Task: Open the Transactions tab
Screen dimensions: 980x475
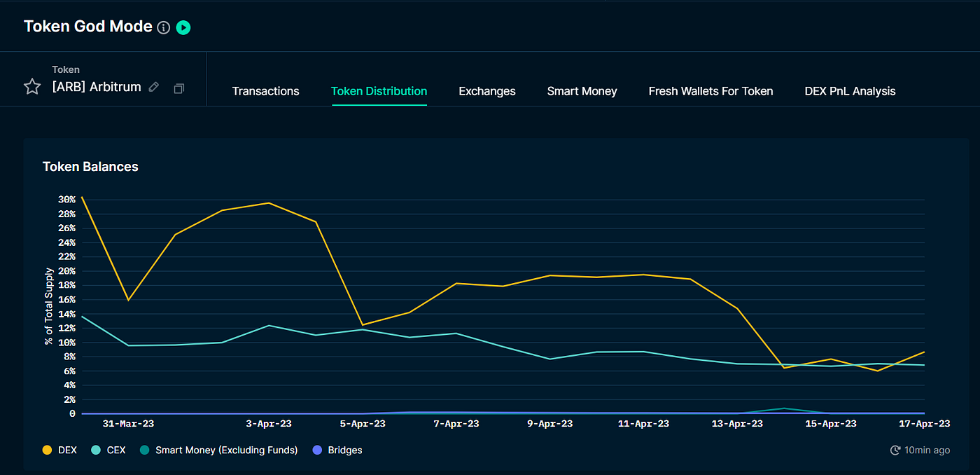Action: 265,91
